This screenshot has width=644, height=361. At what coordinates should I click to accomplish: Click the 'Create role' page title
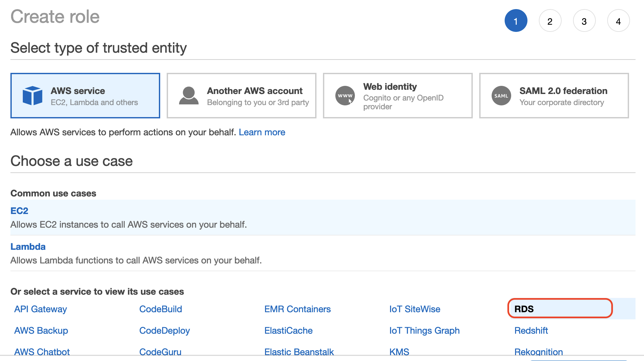click(x=55, y=17)
